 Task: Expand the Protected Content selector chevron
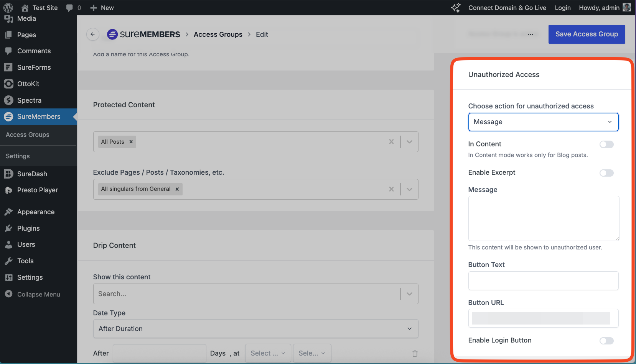click(x=409, y=142)
